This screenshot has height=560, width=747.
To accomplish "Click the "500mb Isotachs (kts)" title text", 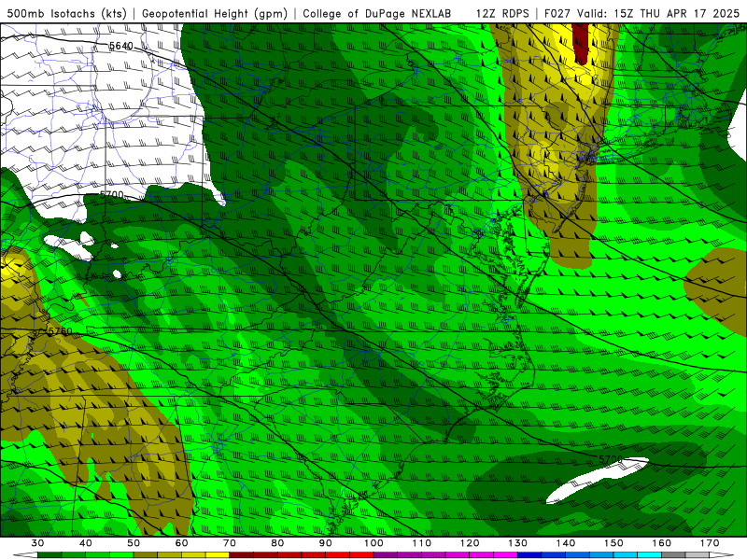I will [x=66, y=13].
